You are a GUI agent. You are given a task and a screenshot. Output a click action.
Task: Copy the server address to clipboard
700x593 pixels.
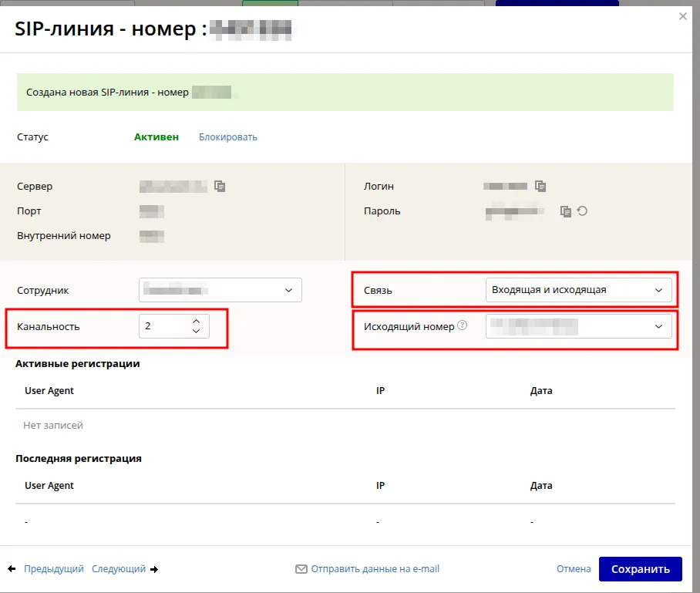click(x=220, y=186)
